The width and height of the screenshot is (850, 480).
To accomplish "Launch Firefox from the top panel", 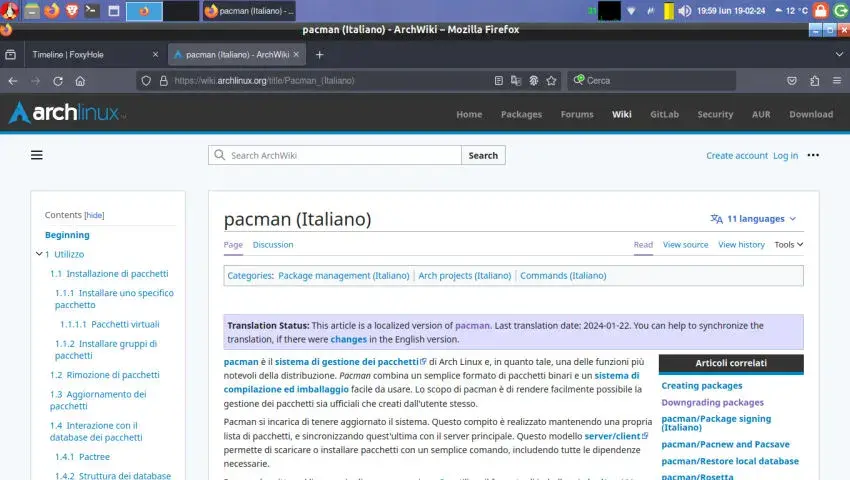I will point(52,10).
